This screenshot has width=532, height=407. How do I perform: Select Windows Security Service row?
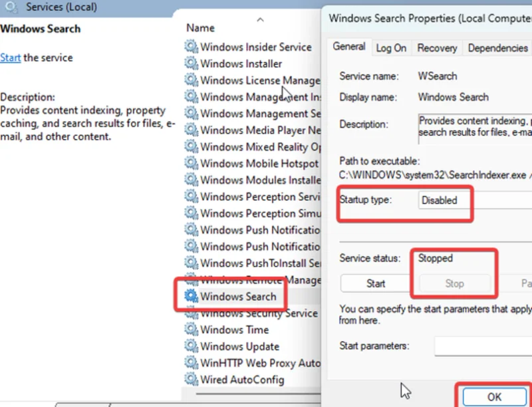click(253, 313)
